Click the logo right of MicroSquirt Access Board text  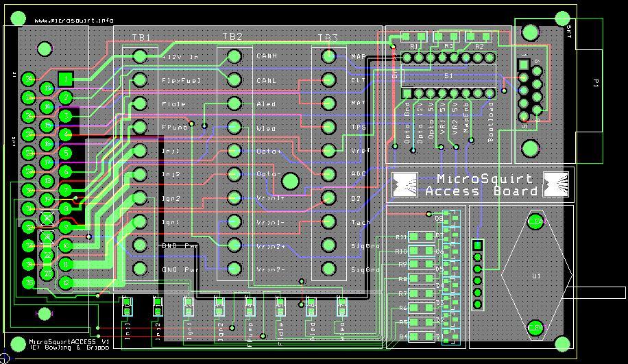coord(555,184)
